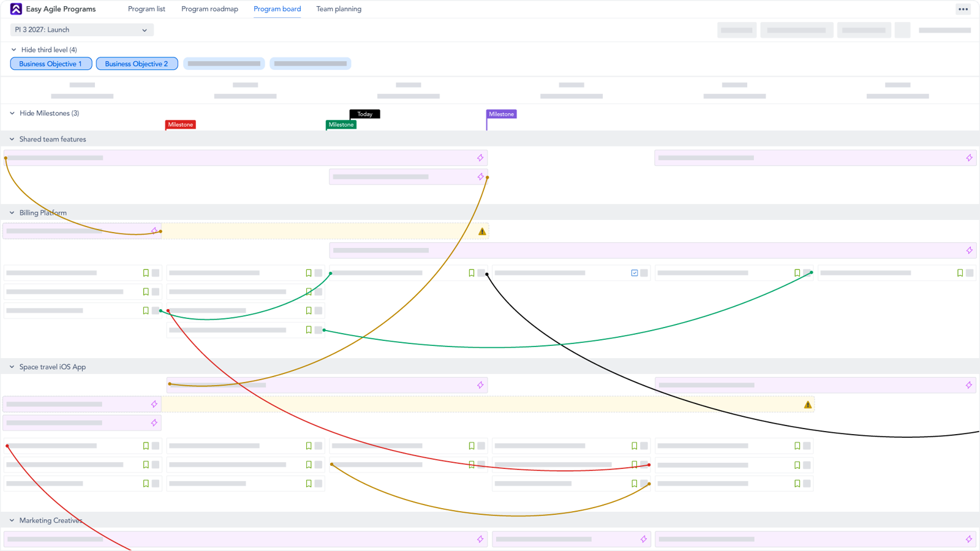The width and height of the screenshot is (980, 551).
Task: Click the Easy Agile Programs logo icon
Action: pos(9,9)
